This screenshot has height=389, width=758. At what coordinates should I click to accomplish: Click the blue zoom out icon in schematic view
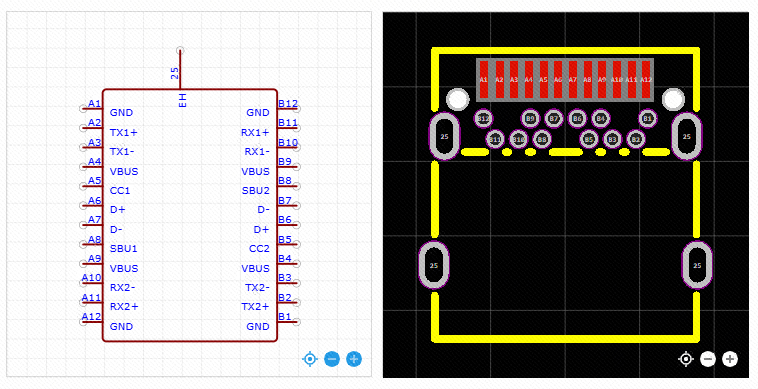pos(332,359)
